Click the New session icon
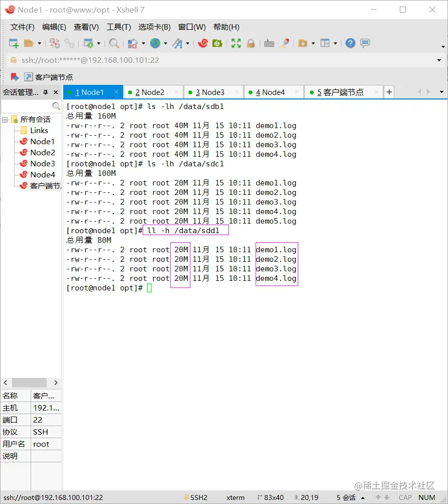This screenshot has height=504, width=448. [x=14, y=43]
